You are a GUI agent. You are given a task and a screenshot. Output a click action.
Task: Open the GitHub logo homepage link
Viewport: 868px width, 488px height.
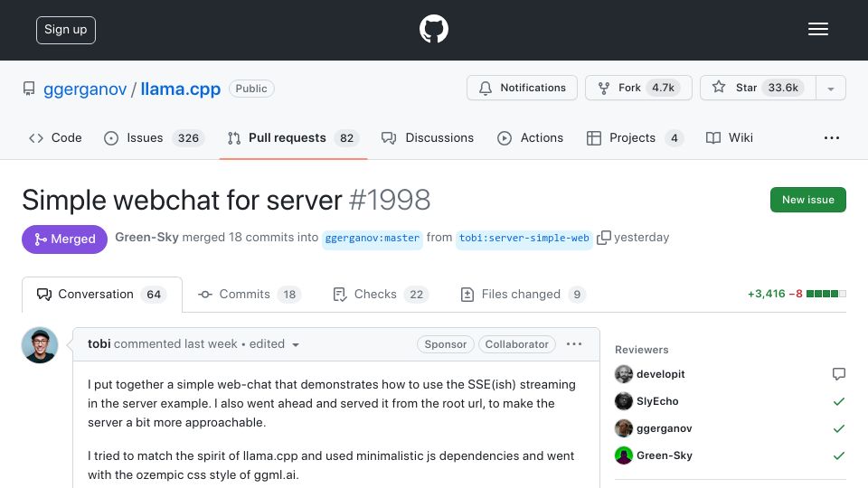[x=433, y=29]
